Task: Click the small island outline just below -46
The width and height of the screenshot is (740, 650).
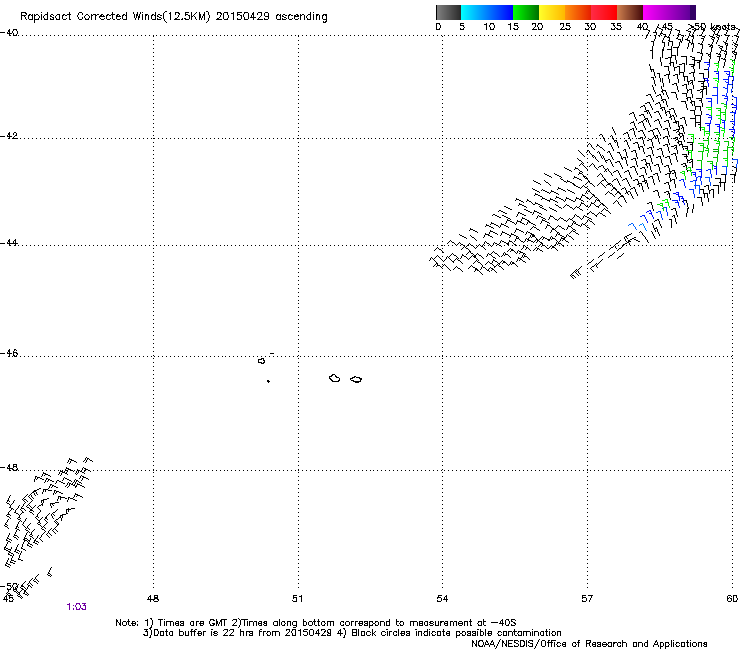Action: (261, 361)
